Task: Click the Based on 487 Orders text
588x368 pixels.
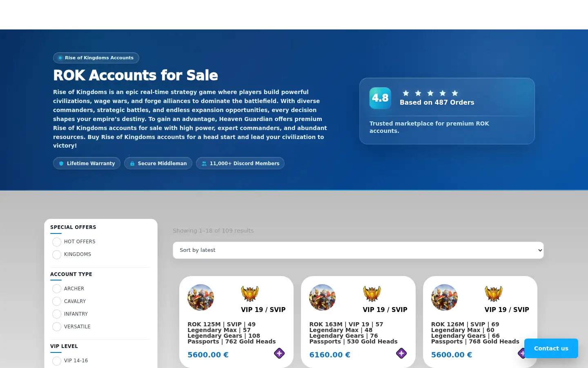Action: (x=437, y=103)
